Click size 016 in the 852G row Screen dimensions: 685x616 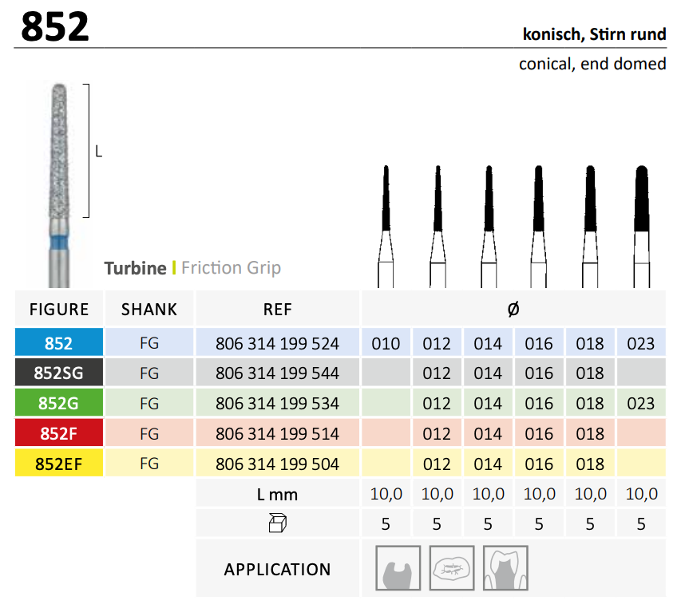(539, 403)
